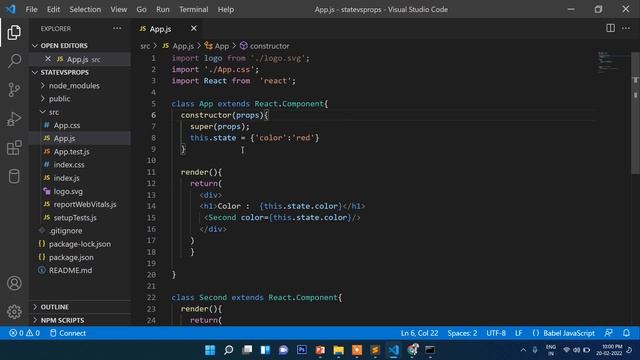The image size is (640, 360).
Task: Open notifications bell in status bar
Action: (626, 333)
